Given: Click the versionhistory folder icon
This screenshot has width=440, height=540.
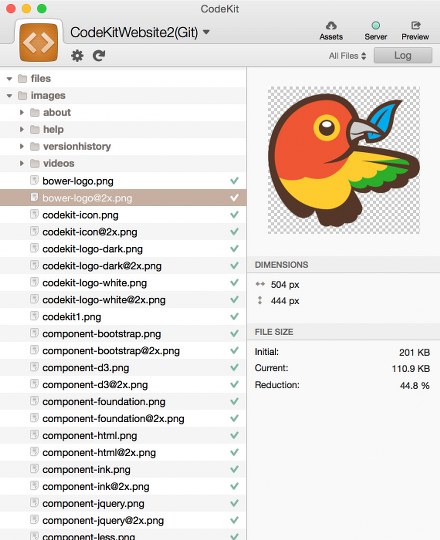Looking at the screenshot, I should 35,146.
